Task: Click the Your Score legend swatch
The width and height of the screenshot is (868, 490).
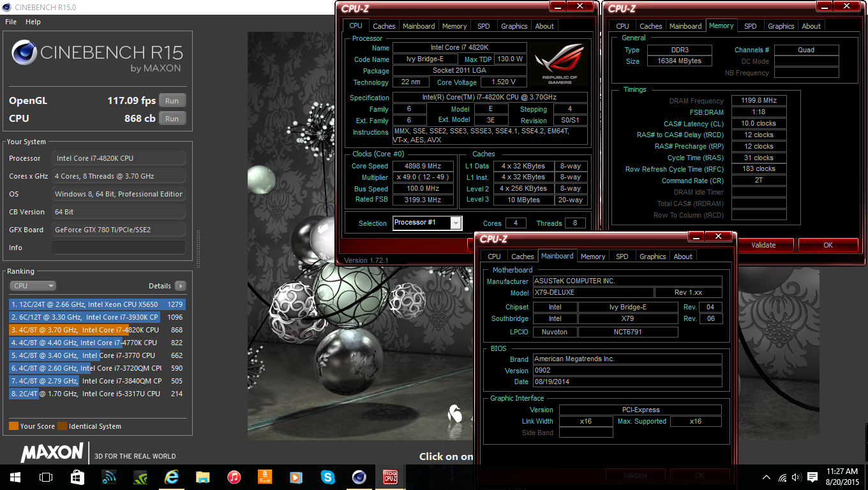Action: (x=13, y=426)
